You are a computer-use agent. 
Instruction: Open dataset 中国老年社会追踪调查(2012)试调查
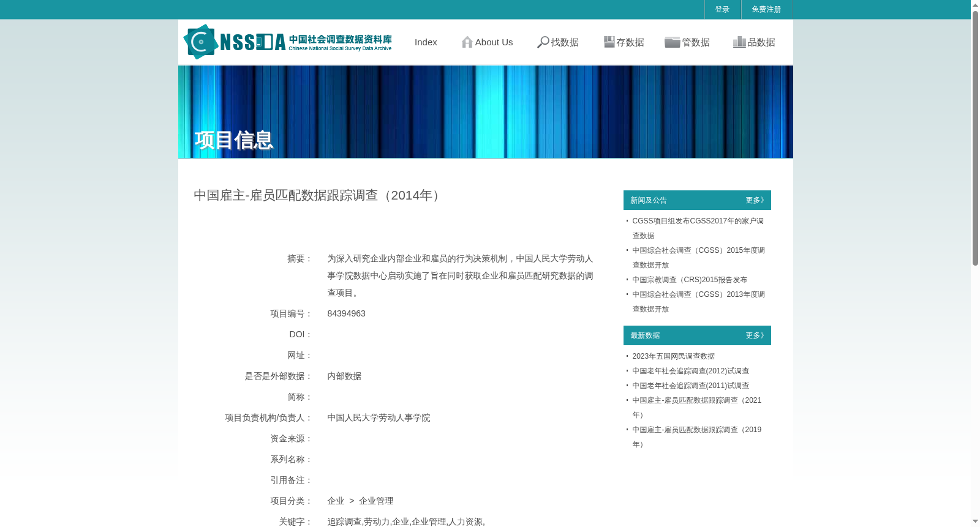pyautogui.click(x=691, y=371)
